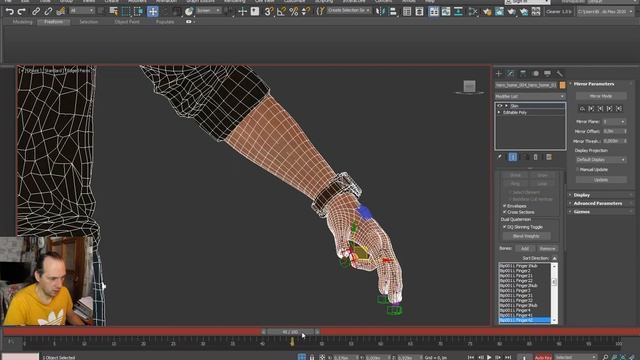This screenshot has width=640, height=360.
Task: Activate the Bind to Space Warp tool
Action: (60, 11)
